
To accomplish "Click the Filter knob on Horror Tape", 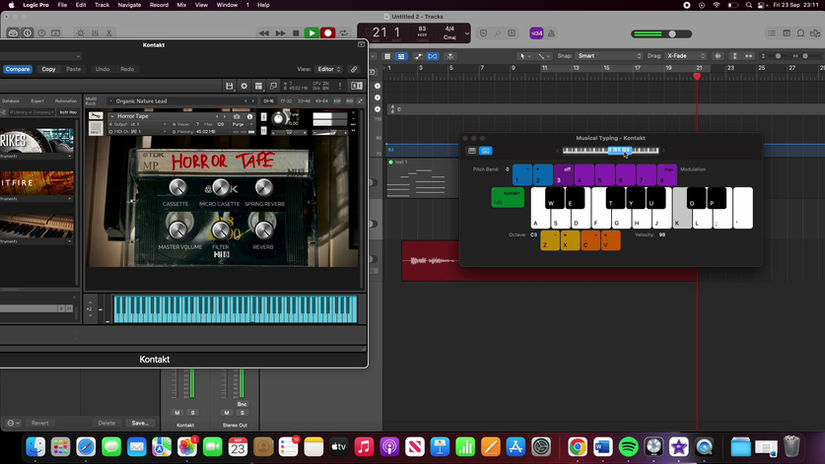I will [x=220, y=230].
